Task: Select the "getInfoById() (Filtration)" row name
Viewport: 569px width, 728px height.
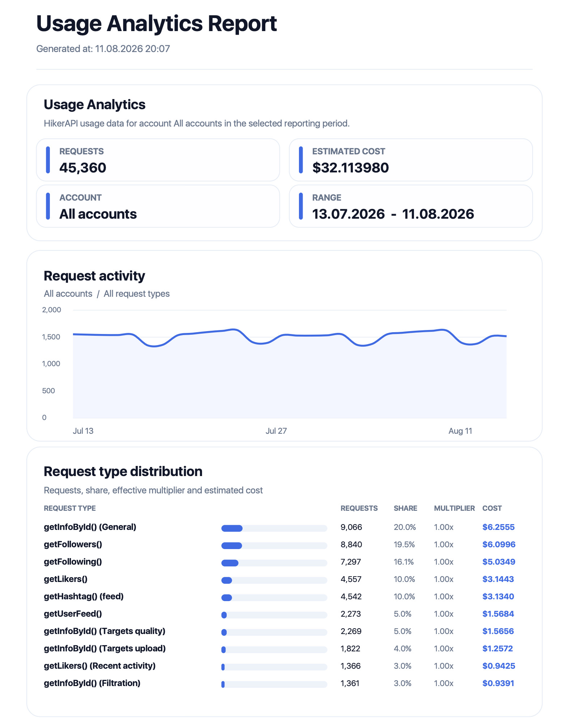Action: pyautogui.click(x=92, y=683)
